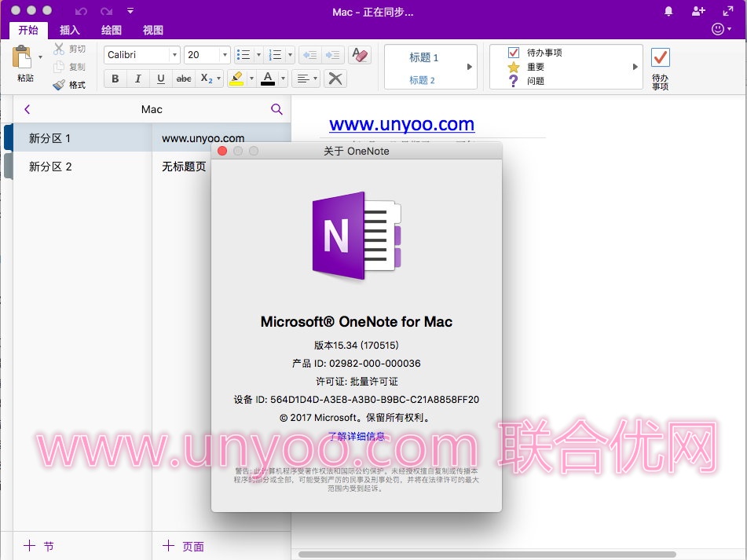This screenshot has width=747, height=560.
Task: Apply yellow text highlight color
Action: coord(236,79)
